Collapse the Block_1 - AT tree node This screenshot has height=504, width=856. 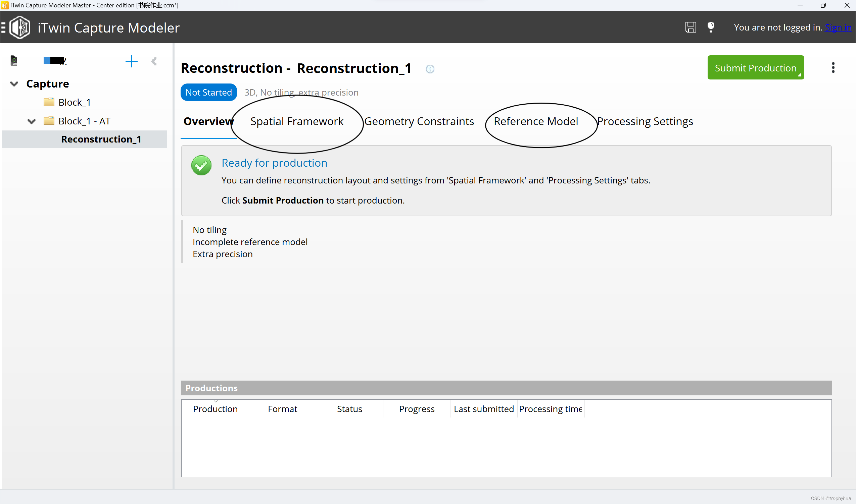coord(32,121)
